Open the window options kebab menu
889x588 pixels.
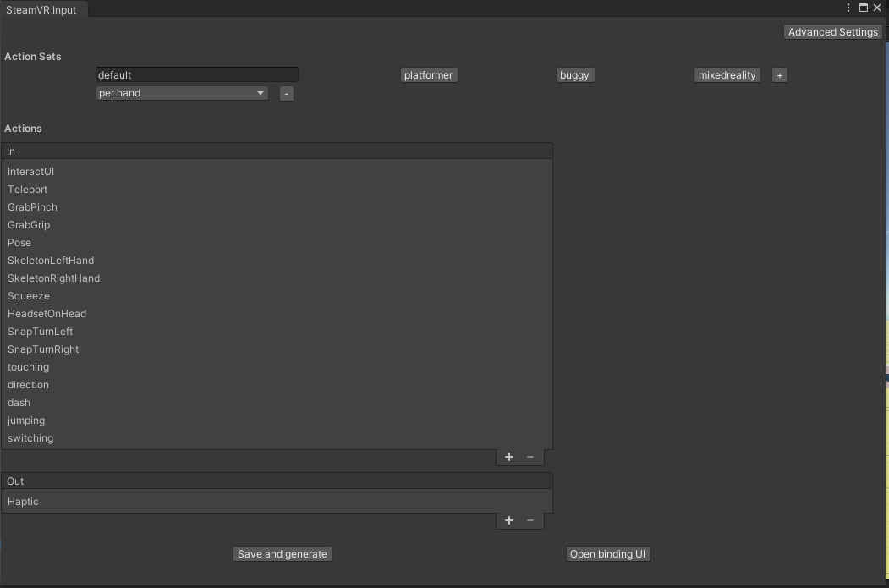click(848, 8)
